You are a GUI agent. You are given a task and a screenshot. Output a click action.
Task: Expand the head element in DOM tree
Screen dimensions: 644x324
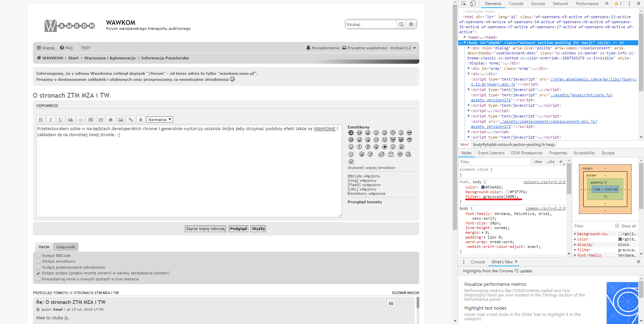click(x=465, y=37)
